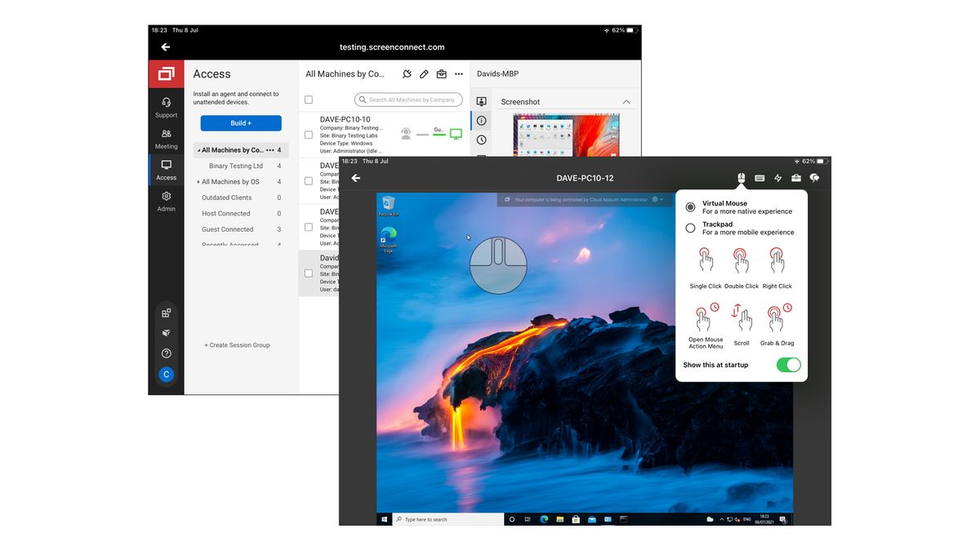Open the on-screen keyboard icon
This screenshot has width=980, height=551.
coord(759,177)
